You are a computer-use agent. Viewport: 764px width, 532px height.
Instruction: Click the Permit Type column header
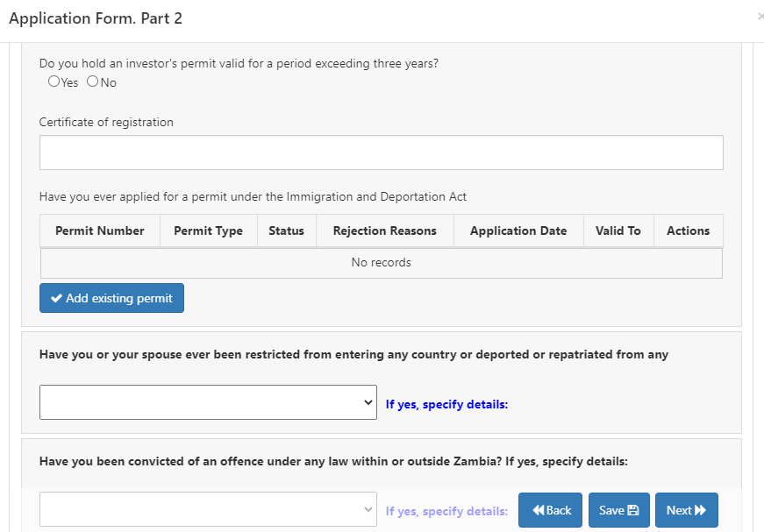pos(209,231)
